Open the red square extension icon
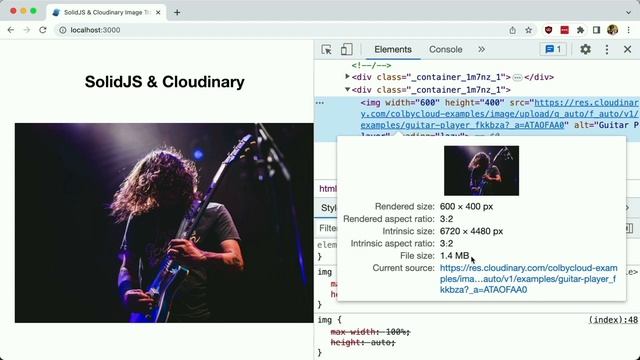Image resolution: width=640 pixels, height=360 pixels. 564,30
